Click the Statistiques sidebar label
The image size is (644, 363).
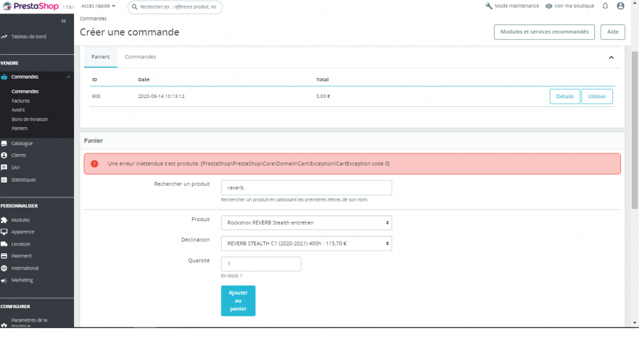(x=23, y=180)
